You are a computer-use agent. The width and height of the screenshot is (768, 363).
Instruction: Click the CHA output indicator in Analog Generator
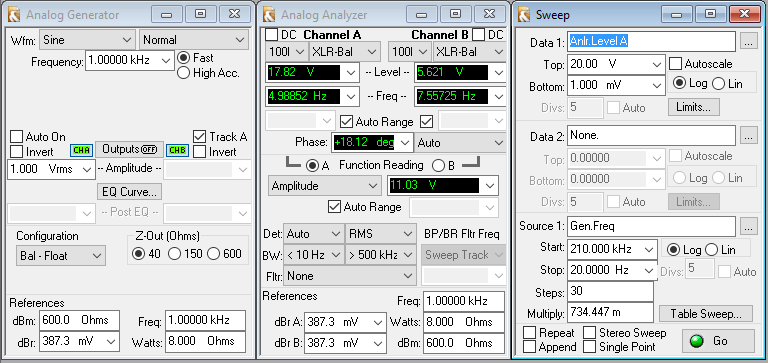(81, 150)
